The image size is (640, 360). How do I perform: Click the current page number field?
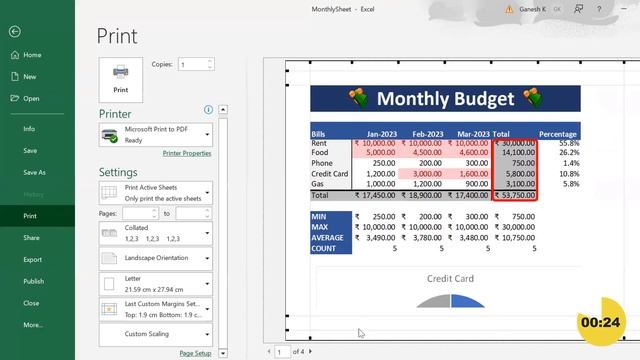pyautogui.click(x=282, y=351)
